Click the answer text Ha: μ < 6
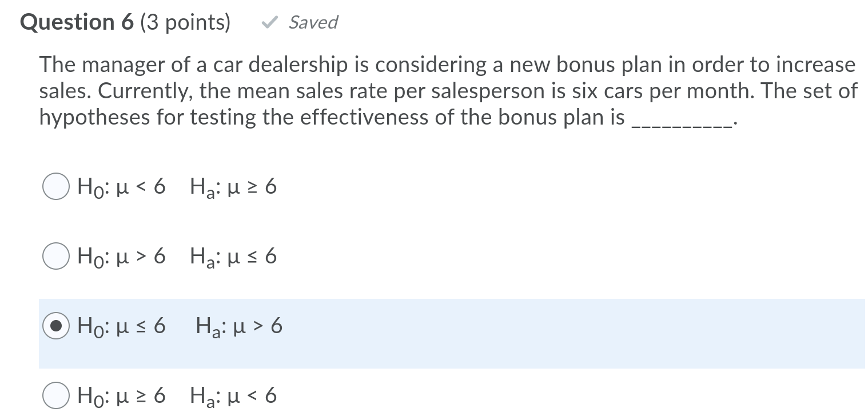Screen dimensions: 868x416 tap(233, 395)
